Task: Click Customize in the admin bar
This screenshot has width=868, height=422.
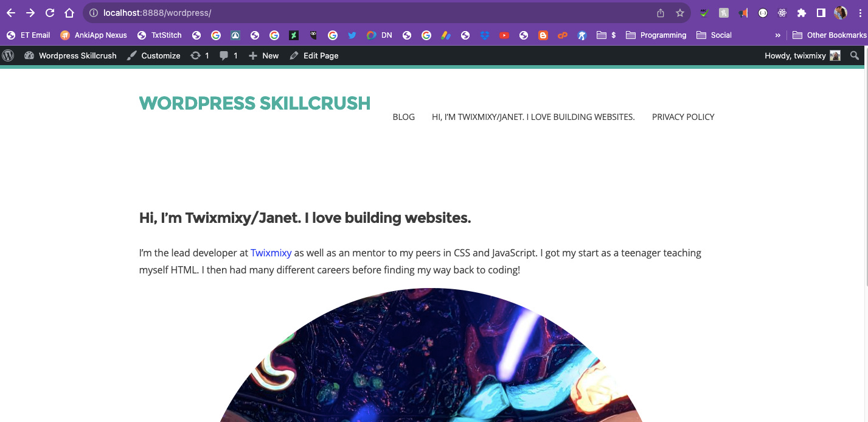Action: (x=153, y=55)
